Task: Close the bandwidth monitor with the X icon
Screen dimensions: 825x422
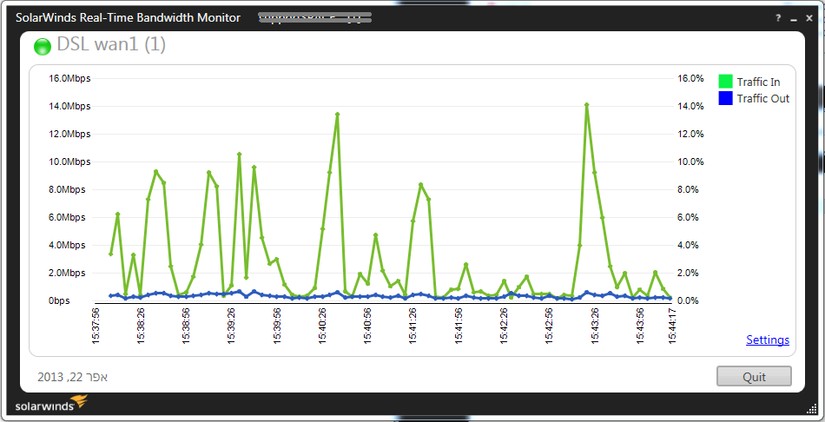Action: pyautogui.click(x=809, y=18)
